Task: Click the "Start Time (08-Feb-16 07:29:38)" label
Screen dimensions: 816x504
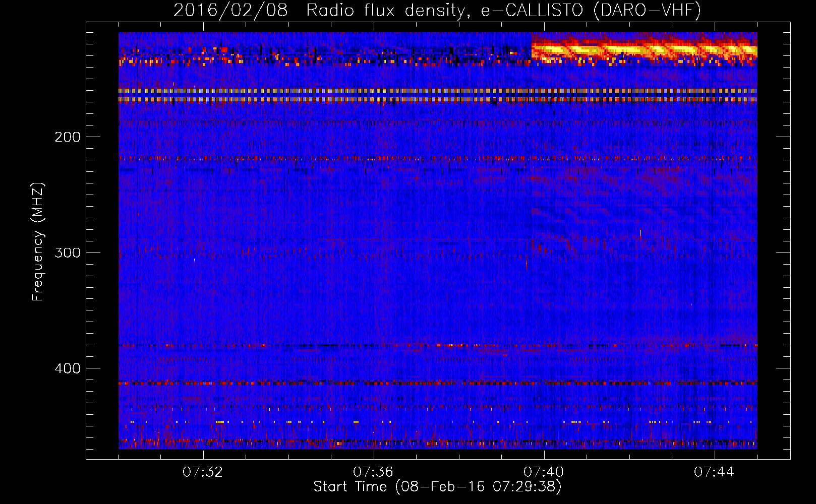Action: 437,487
